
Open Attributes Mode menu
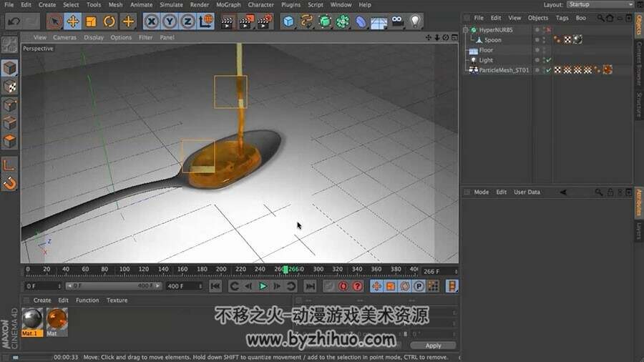point(481,192)
